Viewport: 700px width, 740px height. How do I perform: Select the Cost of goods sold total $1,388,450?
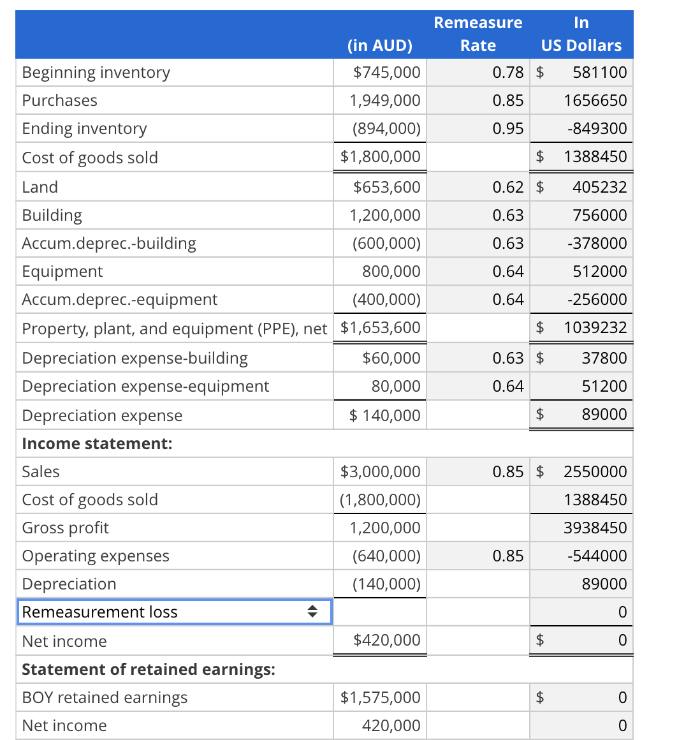(581, 157)
